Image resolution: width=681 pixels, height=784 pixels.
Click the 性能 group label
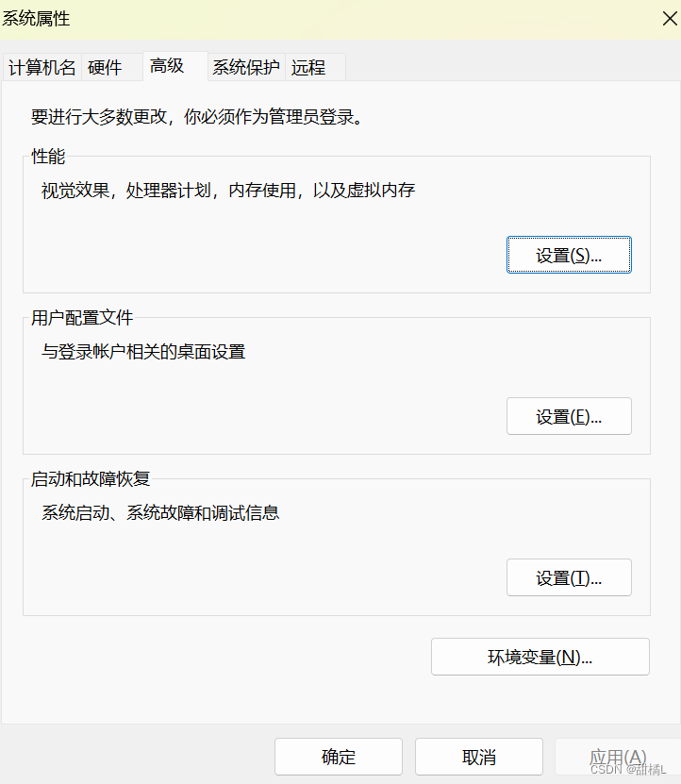48,156
